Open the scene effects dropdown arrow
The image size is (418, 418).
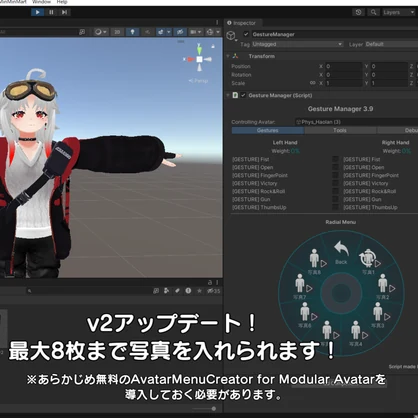[169, 32]
